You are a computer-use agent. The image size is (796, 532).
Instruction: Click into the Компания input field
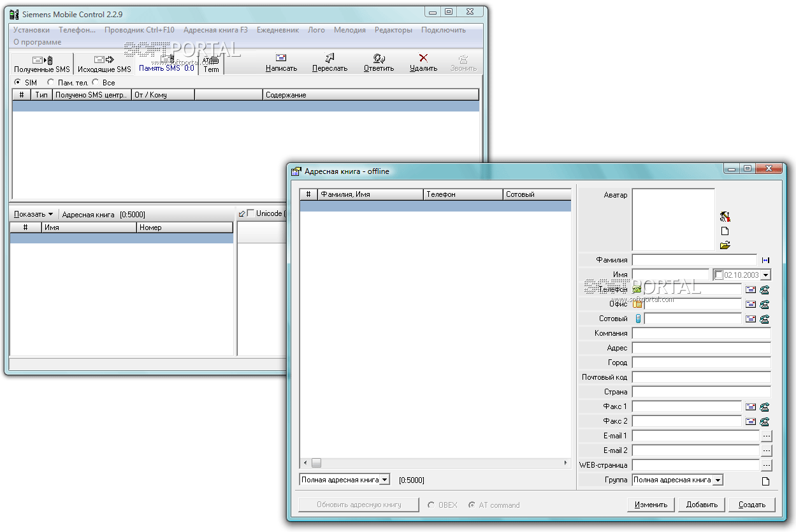[702, 333]
